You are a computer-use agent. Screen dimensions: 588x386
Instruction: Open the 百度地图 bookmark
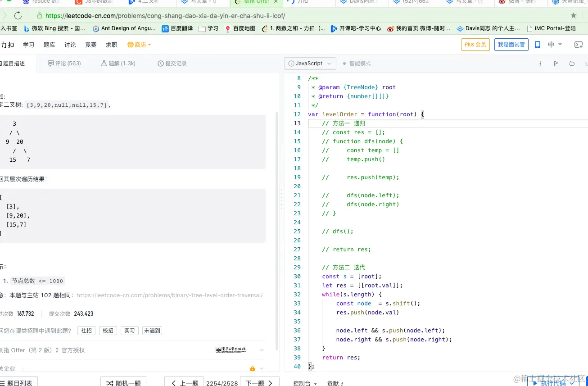(x=240, y=28)
